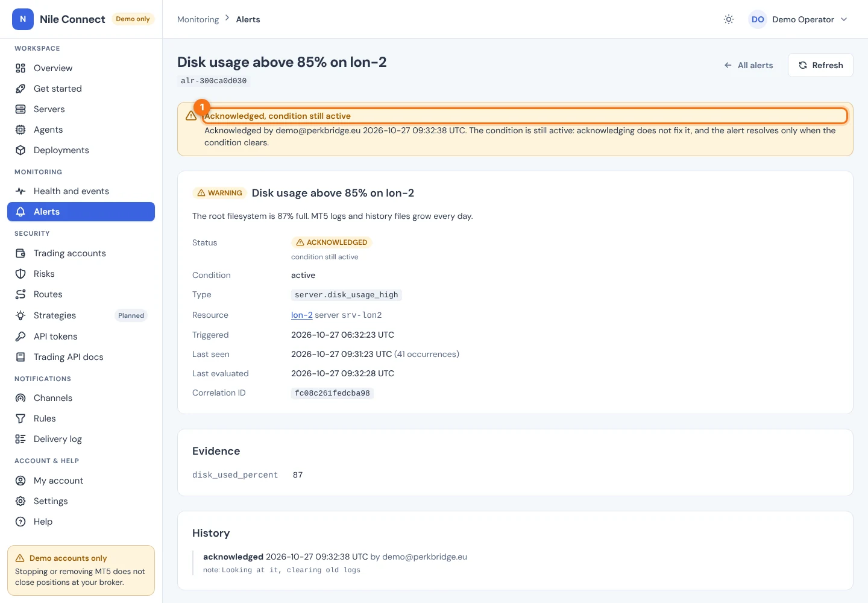Image resolution: width=868 pixels, height=603 pixels.
Task: Click the My account user icon
Action: (20, 481)
